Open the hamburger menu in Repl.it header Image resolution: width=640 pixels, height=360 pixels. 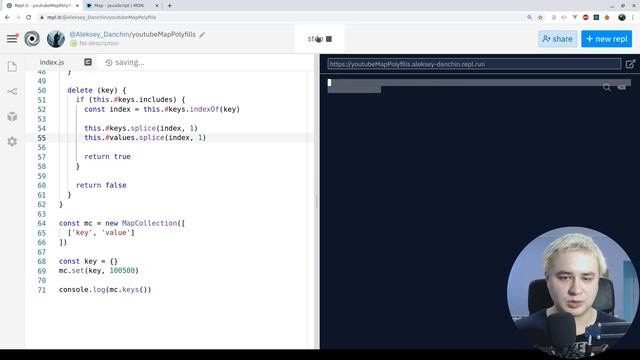[x=12, y=39]
